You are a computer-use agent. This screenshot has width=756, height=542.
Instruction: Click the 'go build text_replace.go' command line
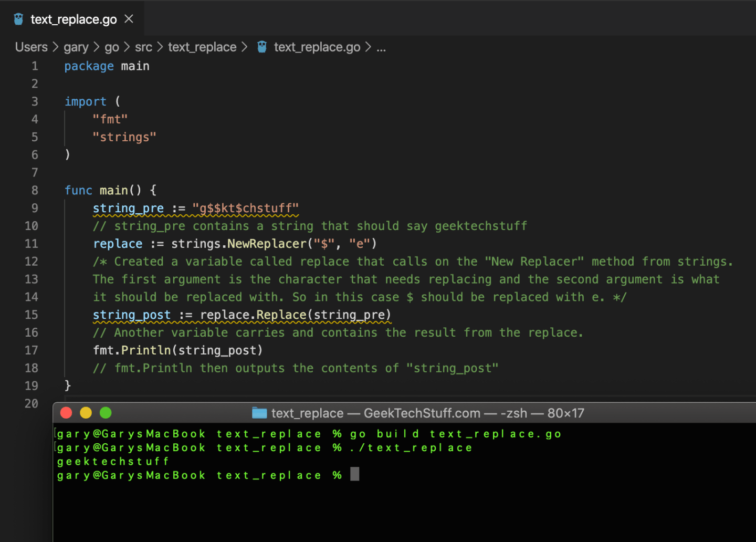tap(456, 434)
